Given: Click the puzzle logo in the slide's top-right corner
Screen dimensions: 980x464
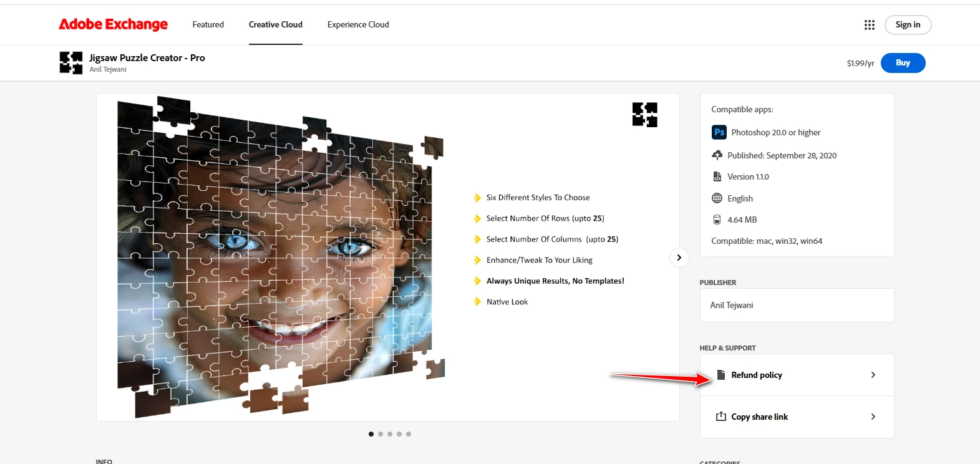Looking at the screenshot, I should pos(645,115).
